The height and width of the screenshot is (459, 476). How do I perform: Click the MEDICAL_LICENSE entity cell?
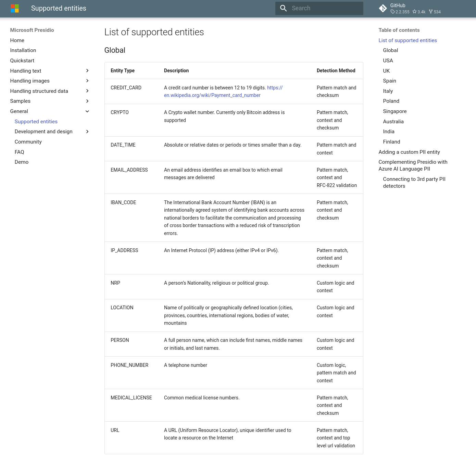pos(131,398)
